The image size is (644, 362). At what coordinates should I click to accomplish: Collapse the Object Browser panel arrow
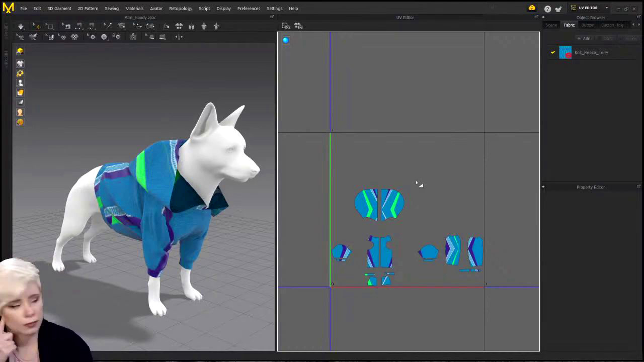(543, 18)
